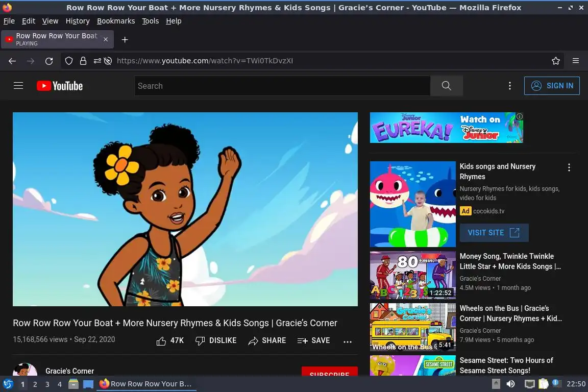This screenshot has width=588, height=392.
Task: Click the blocked autoplay icon in address bar
Action: pos(108,61)
